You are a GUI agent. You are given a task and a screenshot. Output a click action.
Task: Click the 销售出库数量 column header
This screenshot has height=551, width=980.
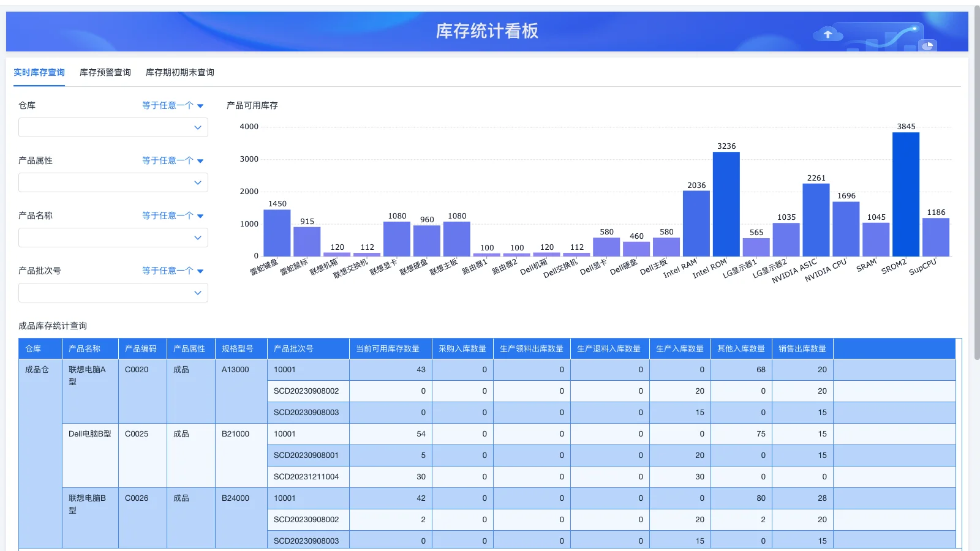[x=802, y=348]
